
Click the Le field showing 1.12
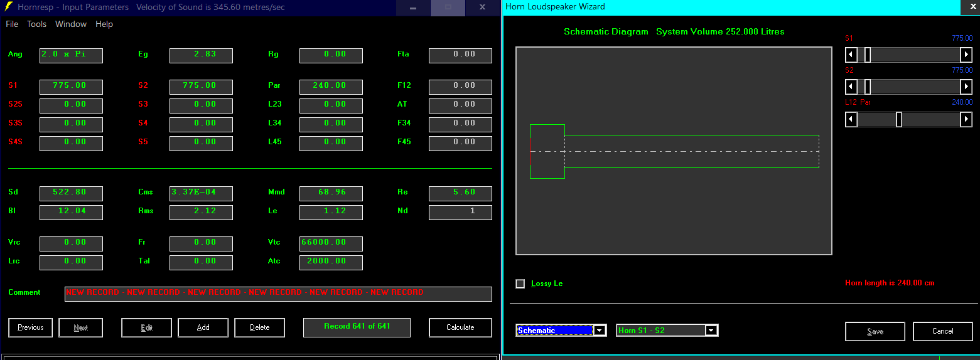click(x=331, y=212)
